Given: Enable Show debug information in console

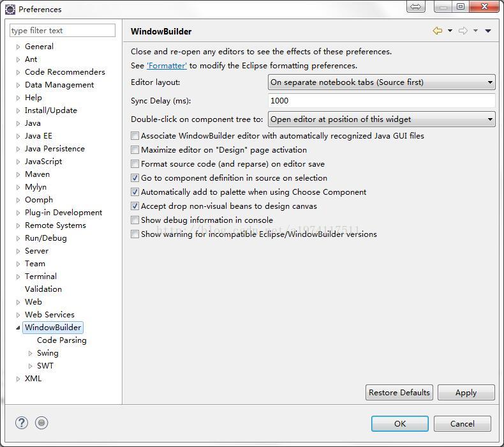Looking at the screenshot, I should (x=135, y=220).
